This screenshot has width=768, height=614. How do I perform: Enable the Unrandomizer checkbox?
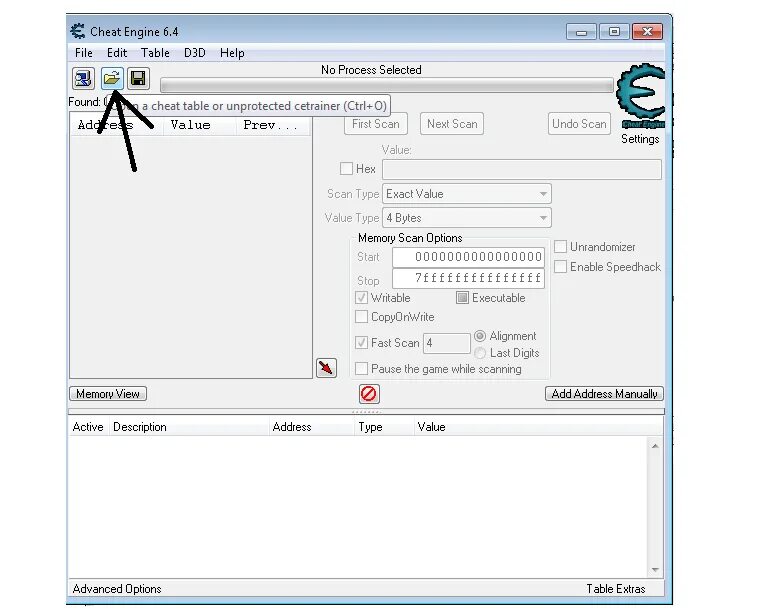560,247
